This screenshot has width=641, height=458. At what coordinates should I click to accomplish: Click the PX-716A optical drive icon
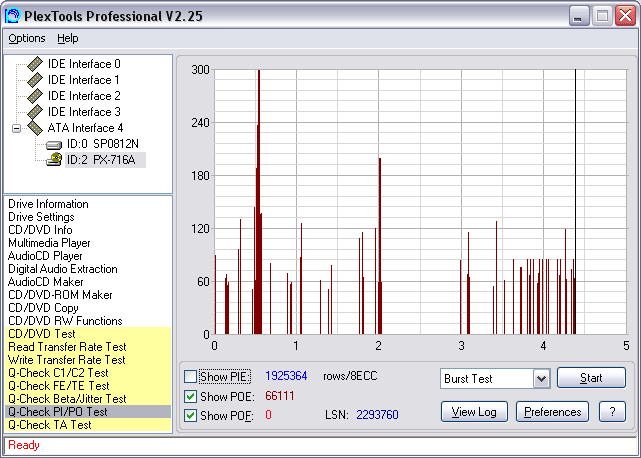pyautogui.click(x=54, y=159)
